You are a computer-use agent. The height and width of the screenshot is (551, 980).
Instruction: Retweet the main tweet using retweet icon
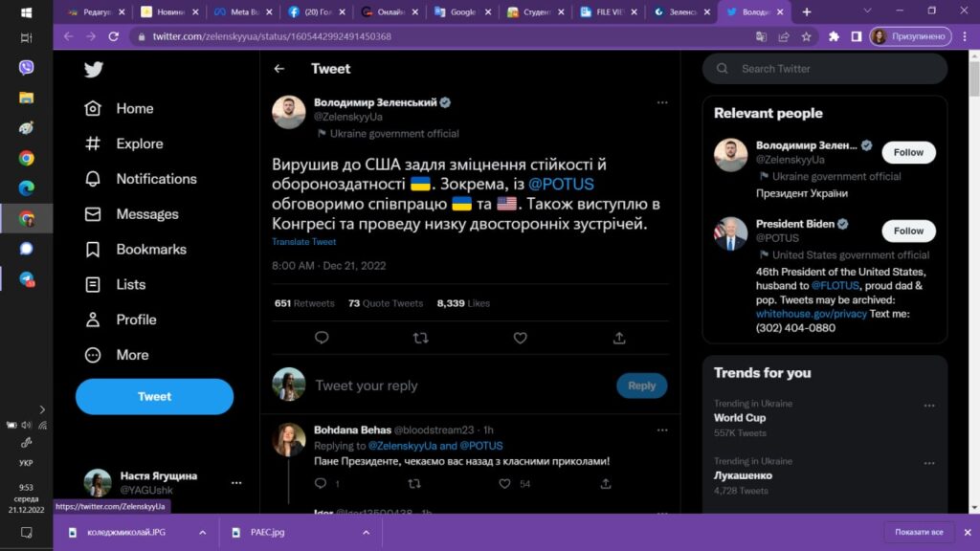point(420,338)
